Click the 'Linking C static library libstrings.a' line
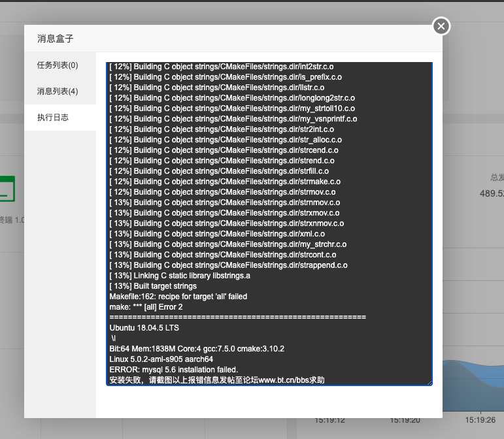 pos(180,276)
